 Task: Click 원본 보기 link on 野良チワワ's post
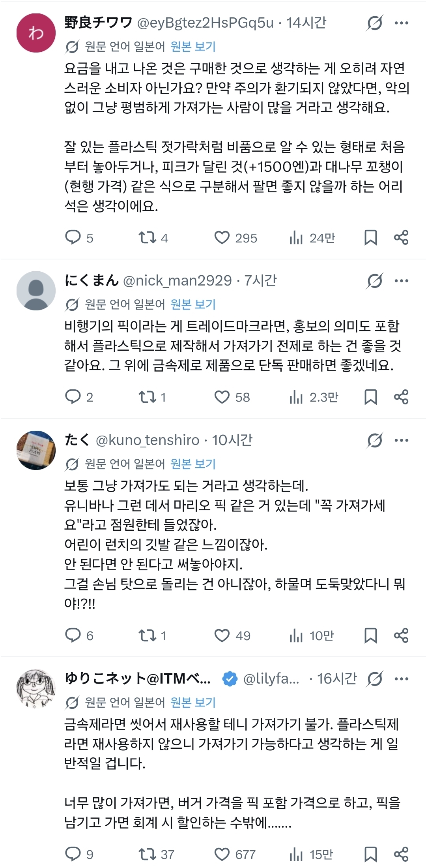click(x=193, y=47)
